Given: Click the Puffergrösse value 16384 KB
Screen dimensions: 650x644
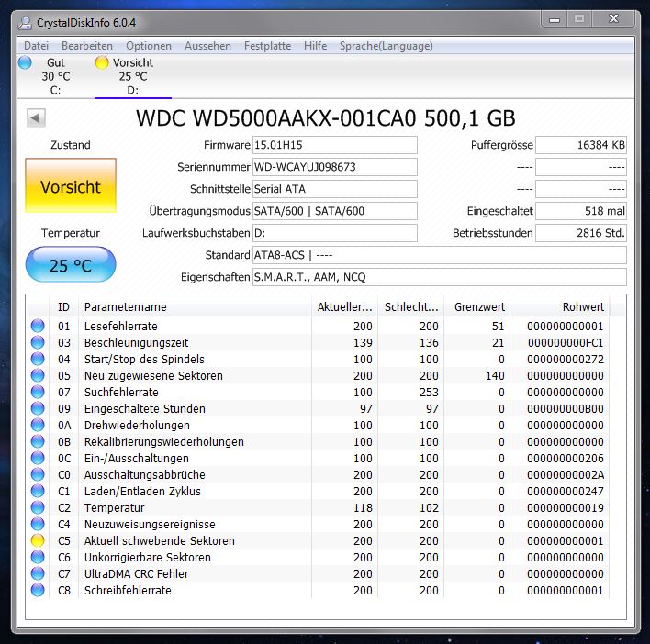Looking at the screenshot, I should (581, 145).
